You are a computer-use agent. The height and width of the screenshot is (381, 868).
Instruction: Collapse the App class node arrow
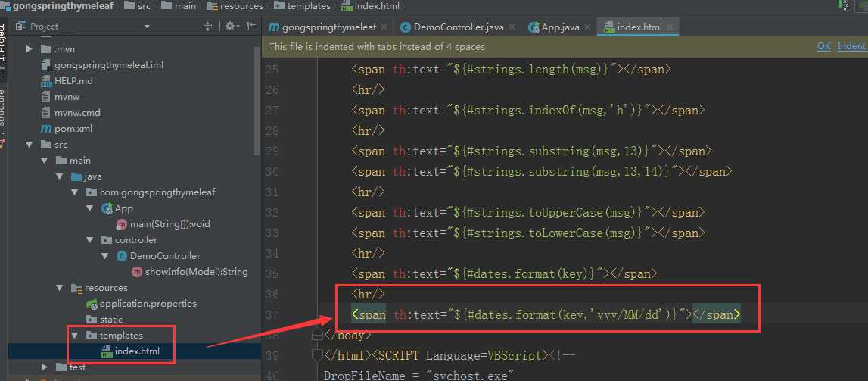coord(89,208)
